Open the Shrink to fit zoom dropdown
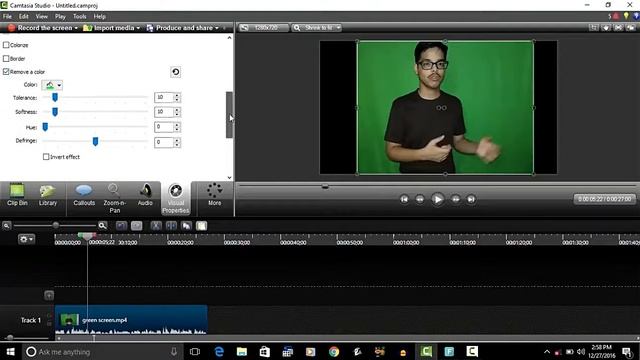This screenshot has width=640, height=360. click(339, 28)
